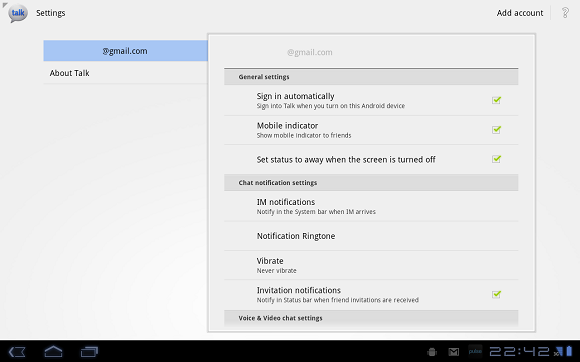Tap 'Notify in Status bar when friend invitations' text
The height and width of the screenshot is (362, 580).
coord(338,300)
